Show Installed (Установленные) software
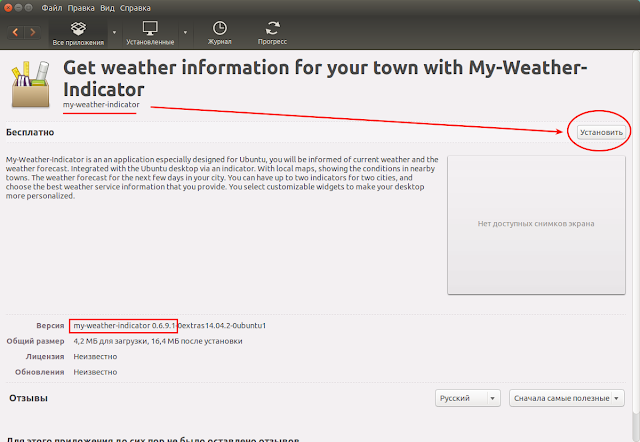The height and width of the screenshot is (442, 640). click(150, 33)
